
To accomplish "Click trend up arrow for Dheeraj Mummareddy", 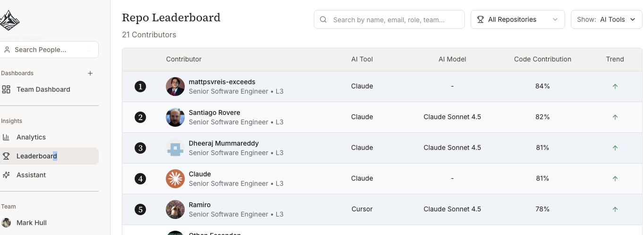I will point(615,148).
